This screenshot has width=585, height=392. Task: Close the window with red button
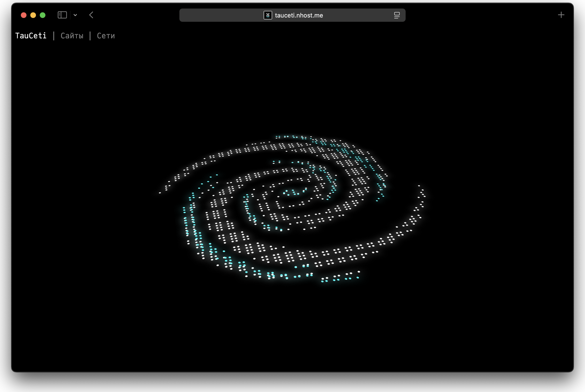(24, 15)
